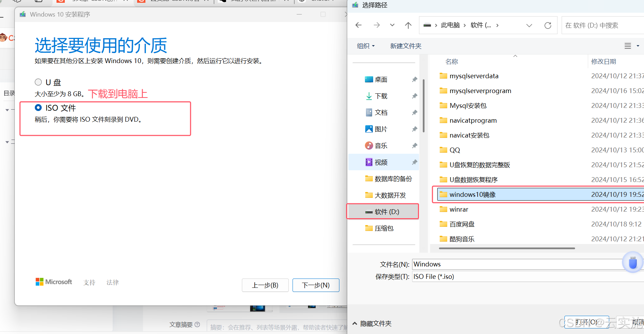The height and width of the screenshot is (334, 644).
Task: Open the 保存类型(T) ISO File dropdown
Action: pyautogui.click(x=528, y=277)
